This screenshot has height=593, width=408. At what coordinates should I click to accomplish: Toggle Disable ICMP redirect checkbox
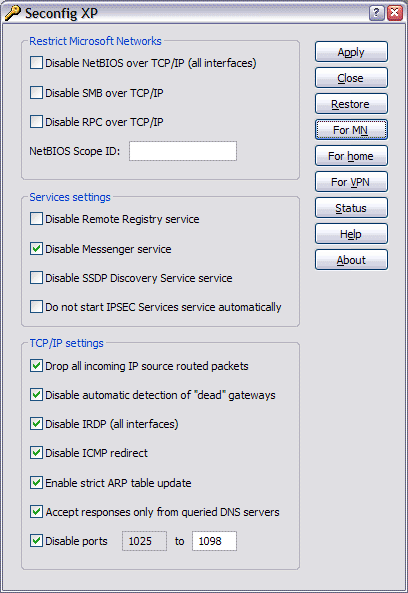[36, 453]
